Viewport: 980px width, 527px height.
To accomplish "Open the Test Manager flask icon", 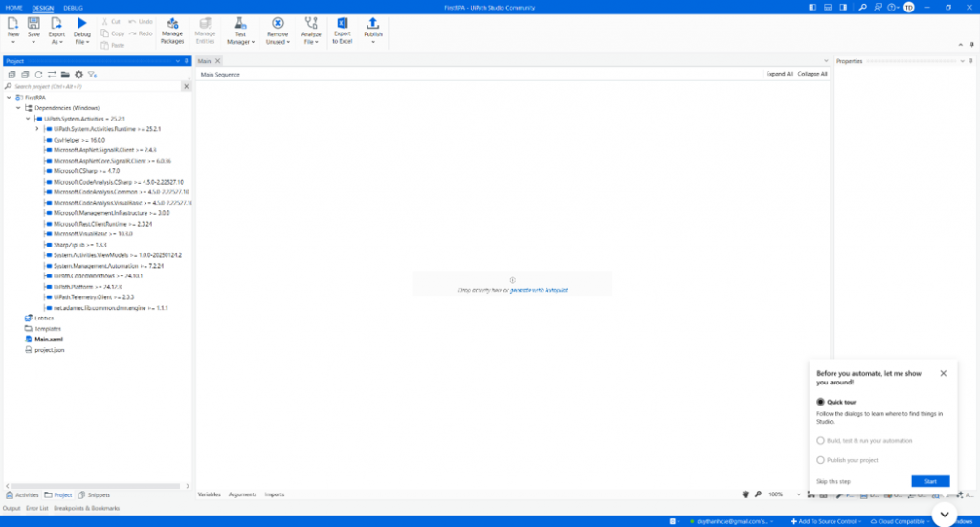I will 240,23.
